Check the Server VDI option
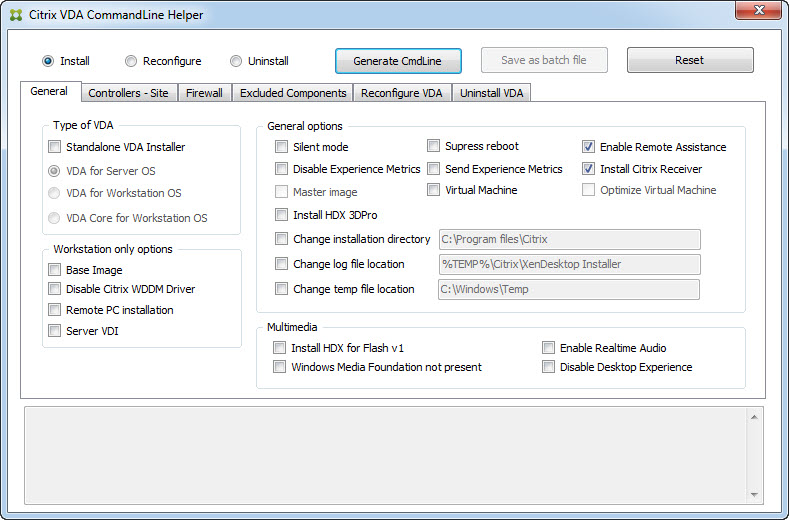This screenshot has width=789, height=520. tap(54, 331)
